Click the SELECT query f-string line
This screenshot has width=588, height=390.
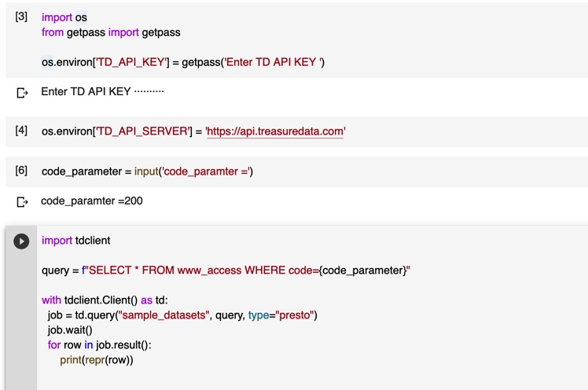tap(226, 270)
